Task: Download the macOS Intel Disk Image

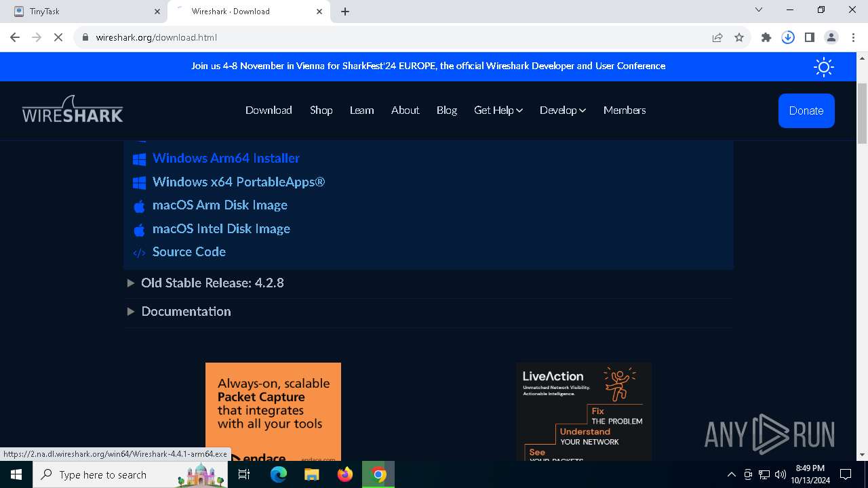Action: [221, 228]
